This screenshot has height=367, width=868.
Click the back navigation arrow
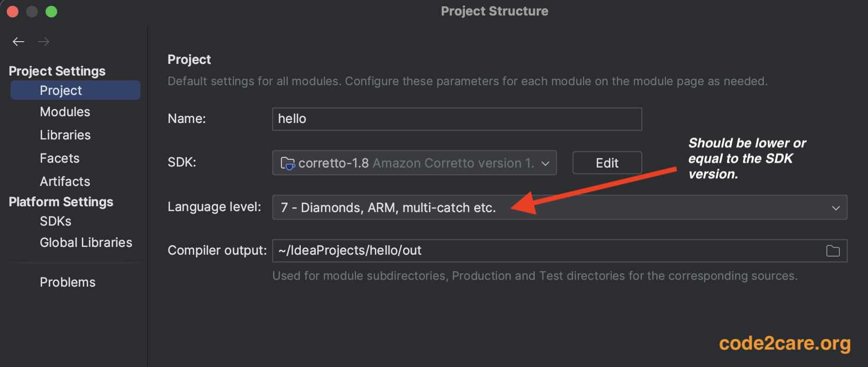pyautogui.click(x=18, y=42)
